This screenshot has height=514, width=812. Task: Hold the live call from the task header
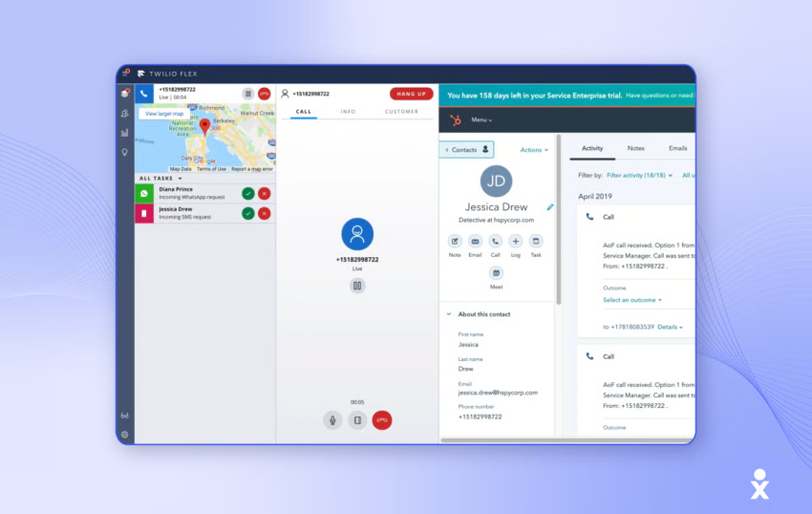point(248,94)
